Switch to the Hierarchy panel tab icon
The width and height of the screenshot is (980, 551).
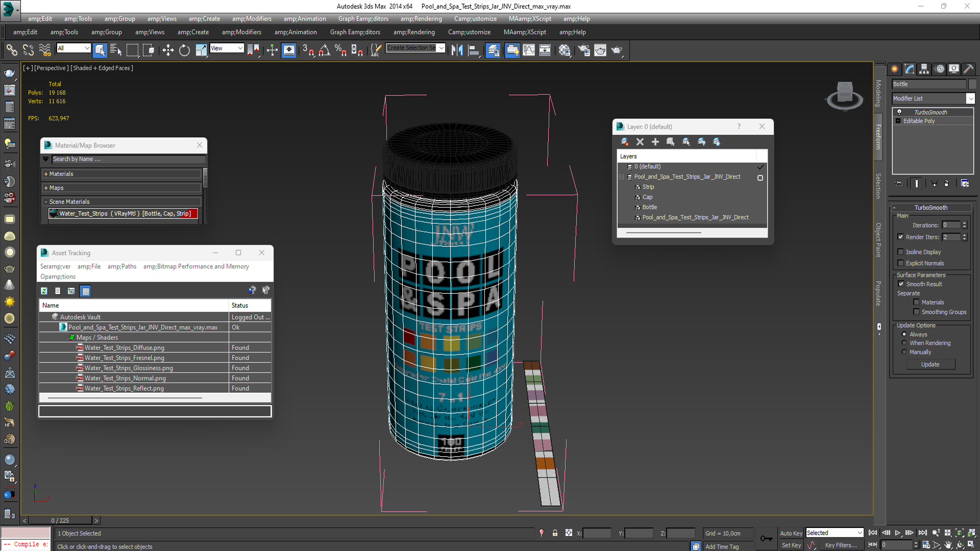point(924,69)
